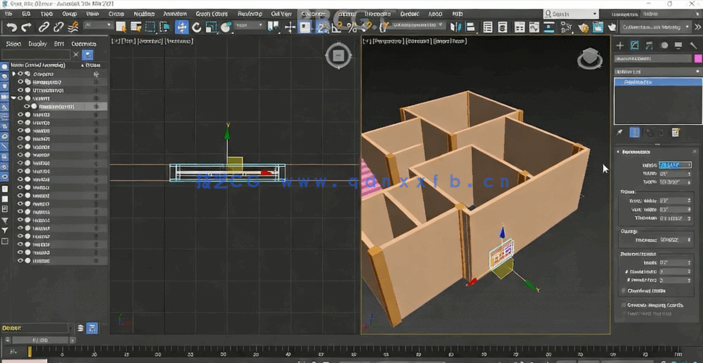Open the Workspaces selector dropdown
The image size is (703, 363).
(670, 14)
